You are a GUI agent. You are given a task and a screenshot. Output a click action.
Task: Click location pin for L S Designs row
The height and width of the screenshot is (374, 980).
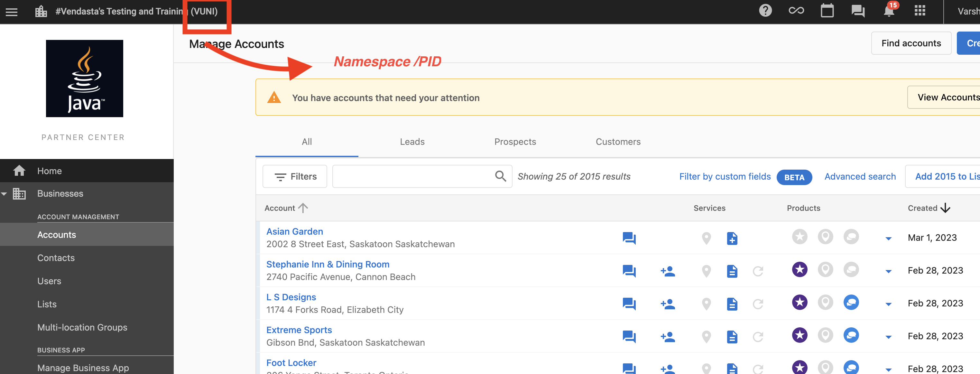(707, 304)
